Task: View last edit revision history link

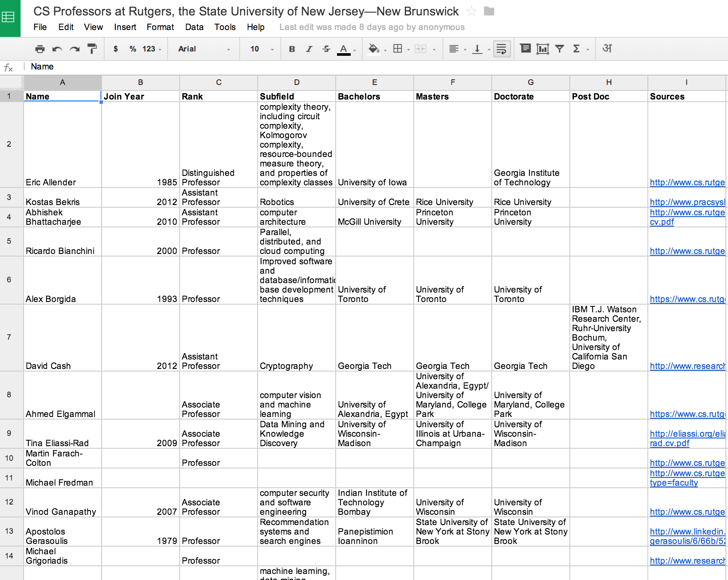Action: [372, 27]
